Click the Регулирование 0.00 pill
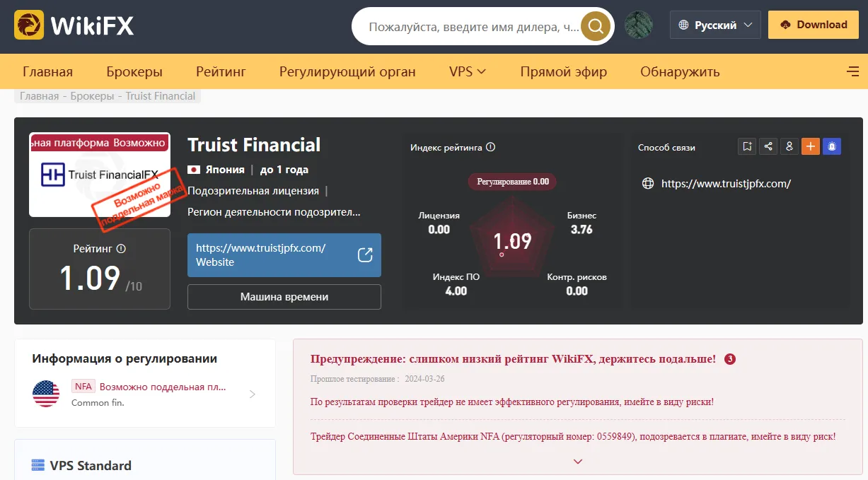868x480 pixels. coord(512,182)
